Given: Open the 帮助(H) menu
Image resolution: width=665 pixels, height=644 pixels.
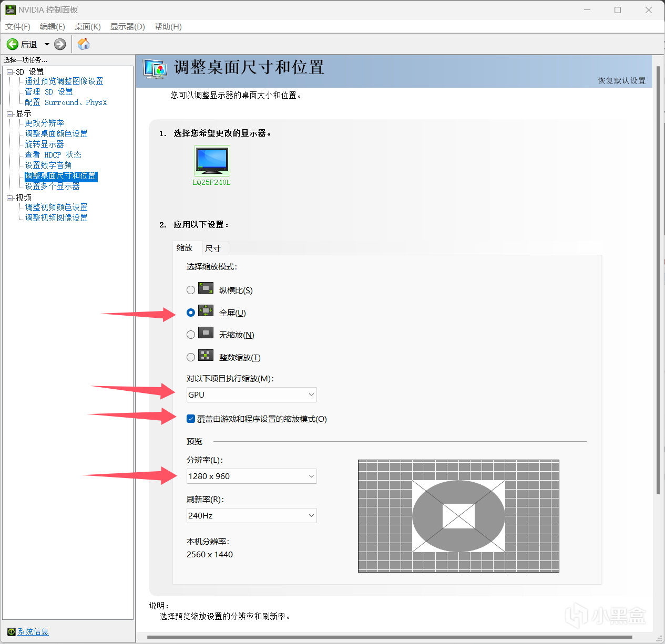Looking at the screenshot, I should [168, 27].
